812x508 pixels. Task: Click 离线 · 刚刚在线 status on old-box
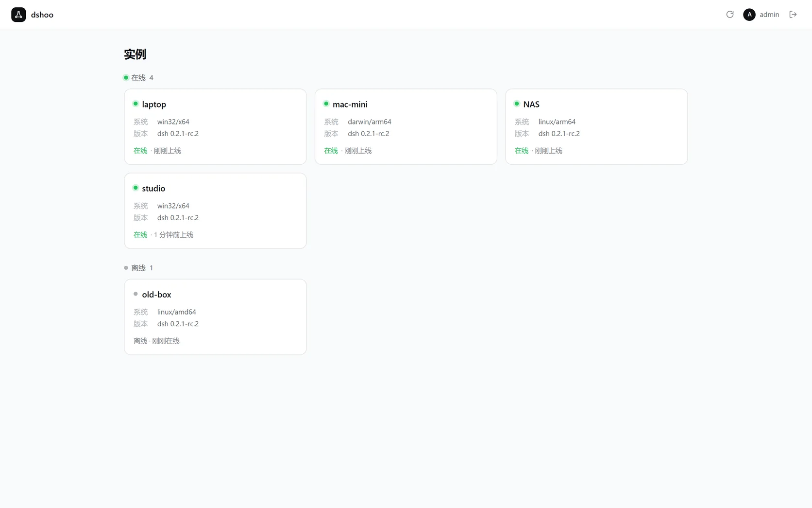pos(156,341)
